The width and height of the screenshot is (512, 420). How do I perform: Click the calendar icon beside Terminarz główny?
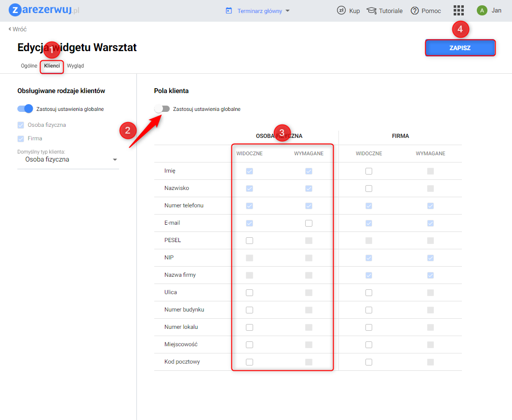click(229, 11)
